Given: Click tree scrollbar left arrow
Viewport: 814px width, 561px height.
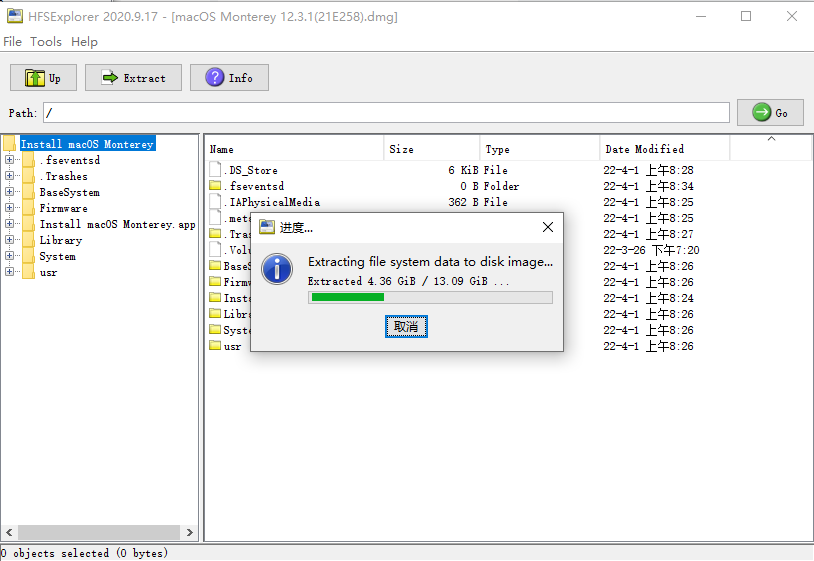Looking at the screenshot, I should tap(9, 532).
